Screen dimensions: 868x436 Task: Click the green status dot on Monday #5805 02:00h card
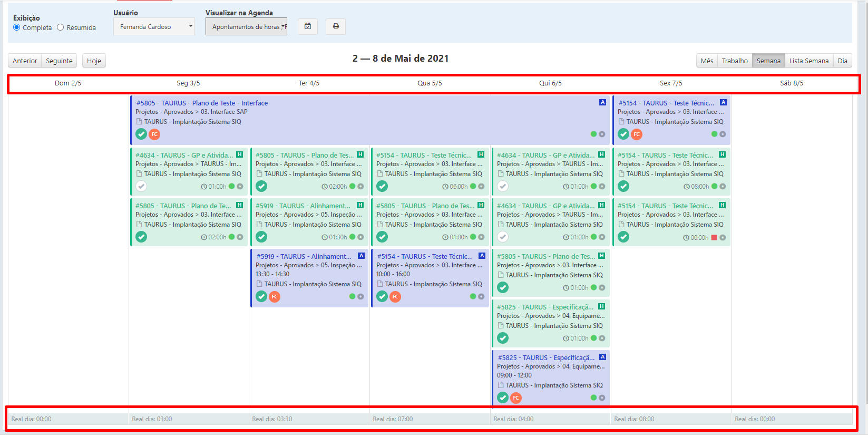click(231, 237)
